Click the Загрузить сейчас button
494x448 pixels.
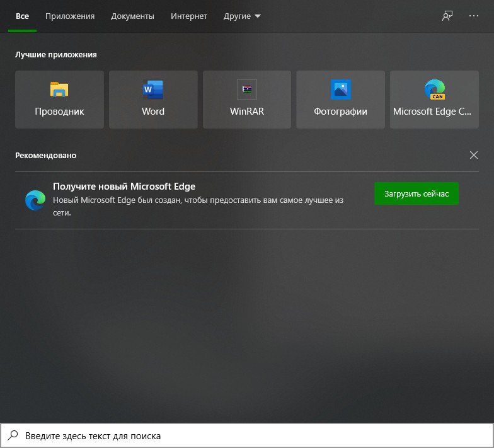(x=416, y=193)
